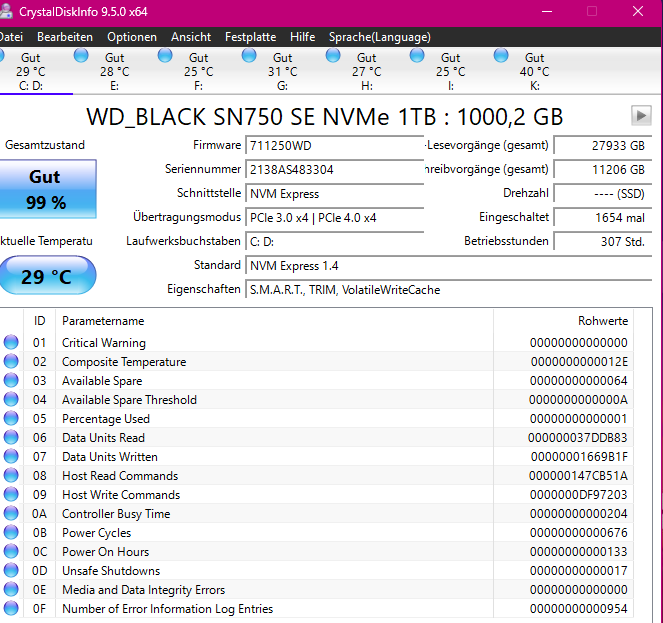Open the Festplatte menu
The width and height of the screenshot is (663, 623).
point(250,37)
